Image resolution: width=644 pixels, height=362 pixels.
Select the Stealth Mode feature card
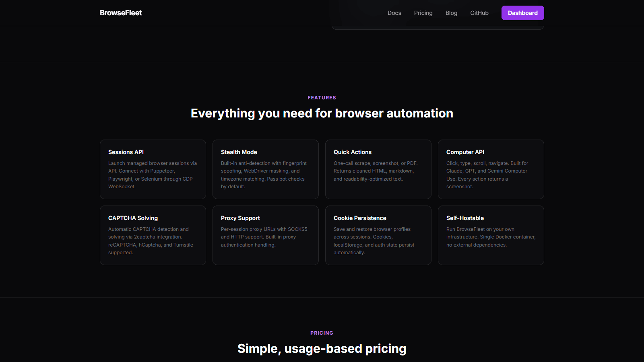(x=265, y=169)
